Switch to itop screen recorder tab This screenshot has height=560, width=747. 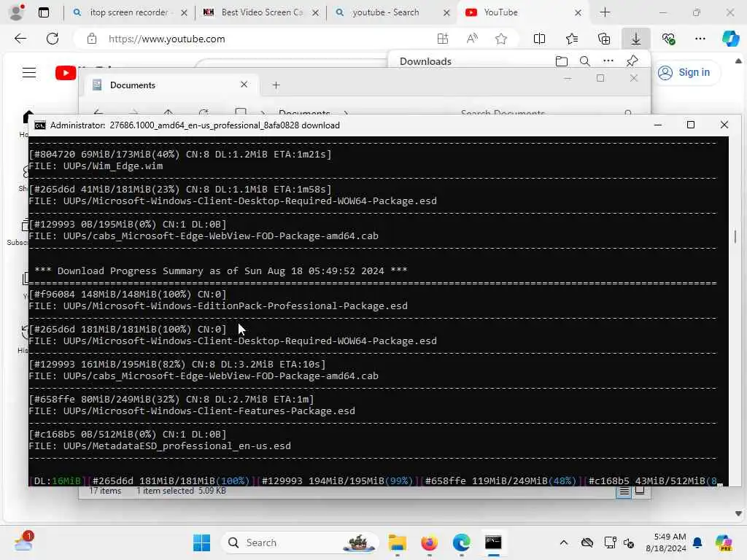click(x=129, y=12)
